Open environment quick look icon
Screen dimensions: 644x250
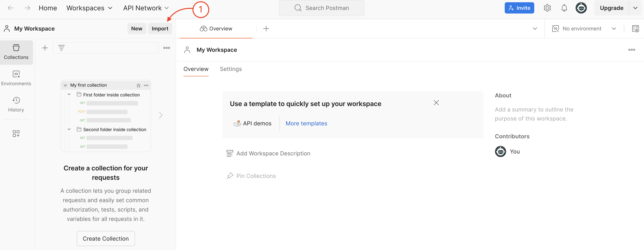(x=635, y=29)
